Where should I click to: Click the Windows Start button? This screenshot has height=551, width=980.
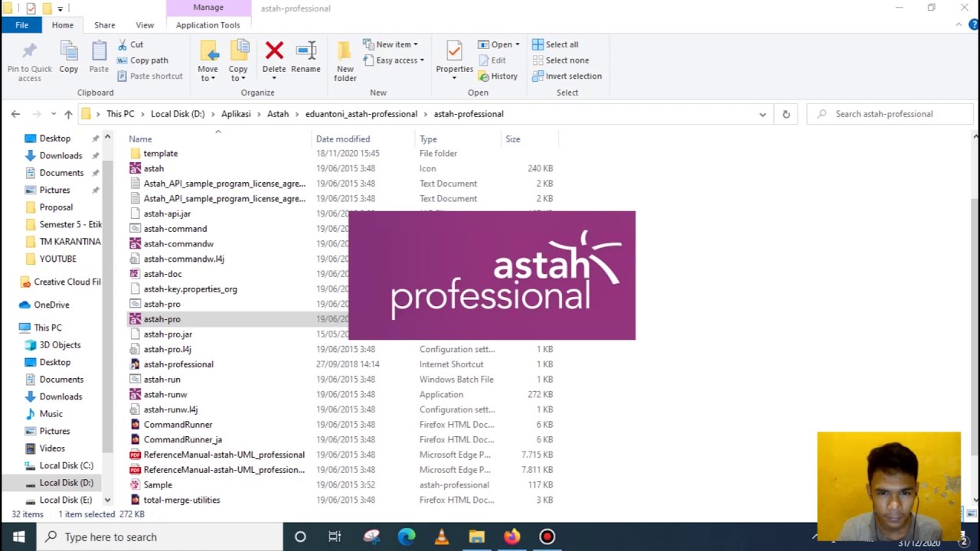pyautogui.click(x=18, y=536)
